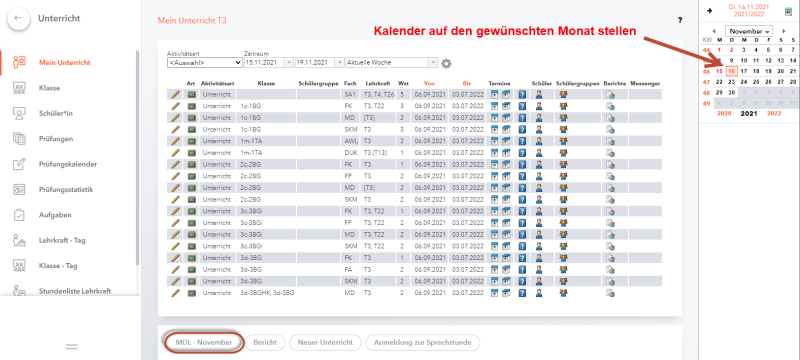Viewport: 800px width, 360px height.
Task: Open the calendar icon beside the date header
Action: point(788,11)
